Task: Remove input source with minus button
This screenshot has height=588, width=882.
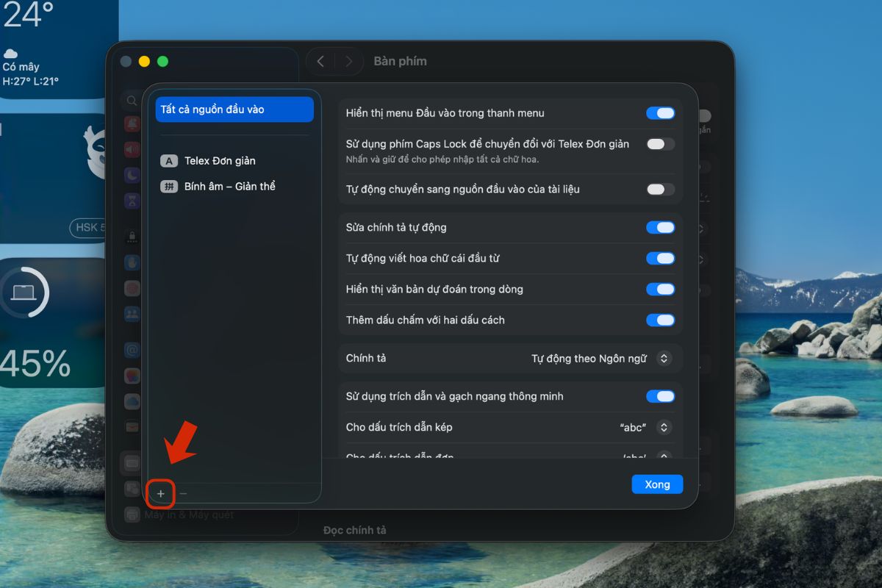Action: point(184,494)
